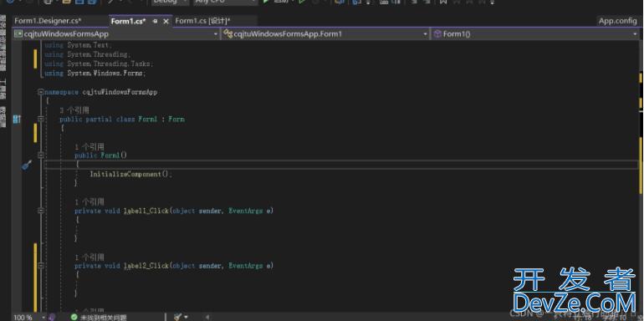The image size is (644, 321).
Task: Click the green start debugging play icon
Action: (x=266, y=2)
